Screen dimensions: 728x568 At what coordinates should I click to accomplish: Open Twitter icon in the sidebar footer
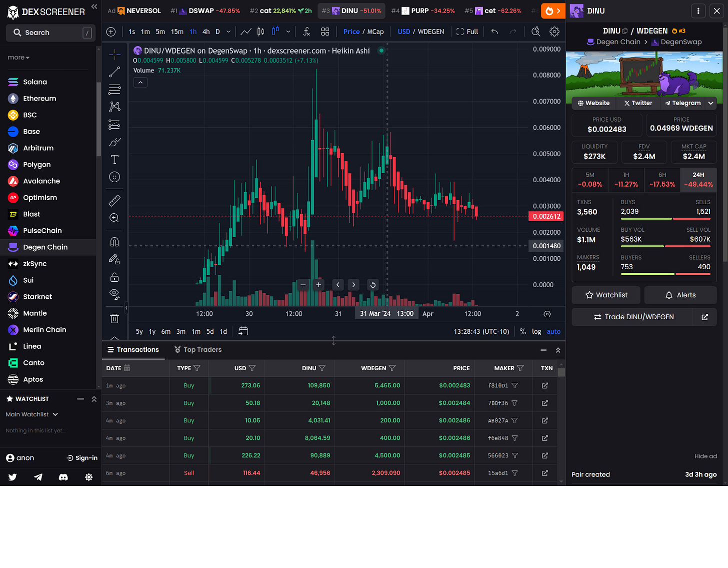[12, 477]
